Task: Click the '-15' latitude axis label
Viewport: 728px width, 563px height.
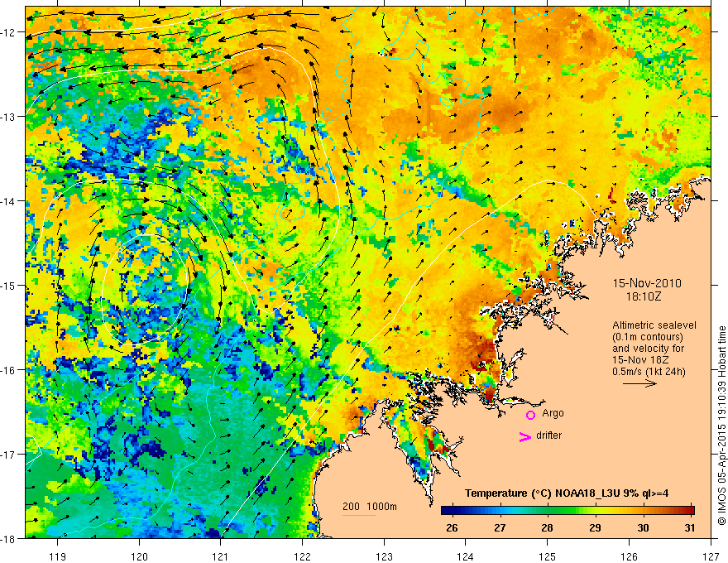Action: [10, 285]
